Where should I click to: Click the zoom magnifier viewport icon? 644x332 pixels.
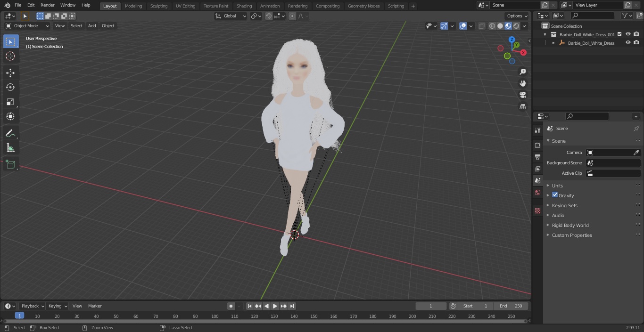coord(522,72)
